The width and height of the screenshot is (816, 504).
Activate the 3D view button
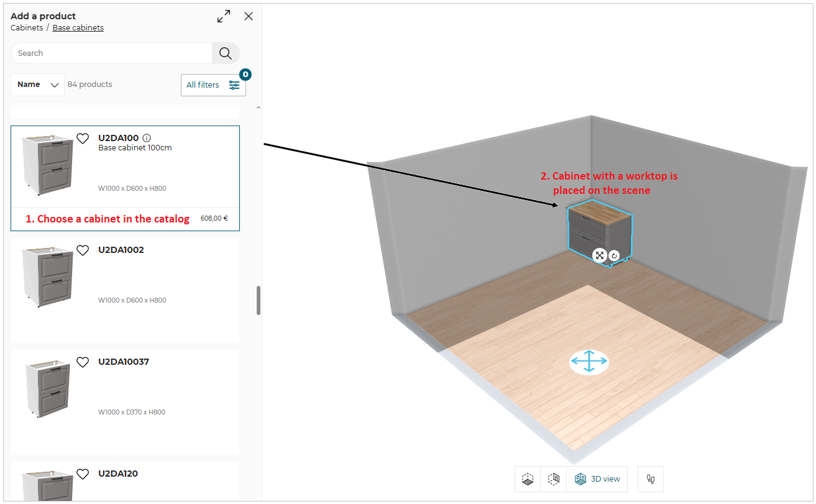pyautogui.click(x=597, y=479)
